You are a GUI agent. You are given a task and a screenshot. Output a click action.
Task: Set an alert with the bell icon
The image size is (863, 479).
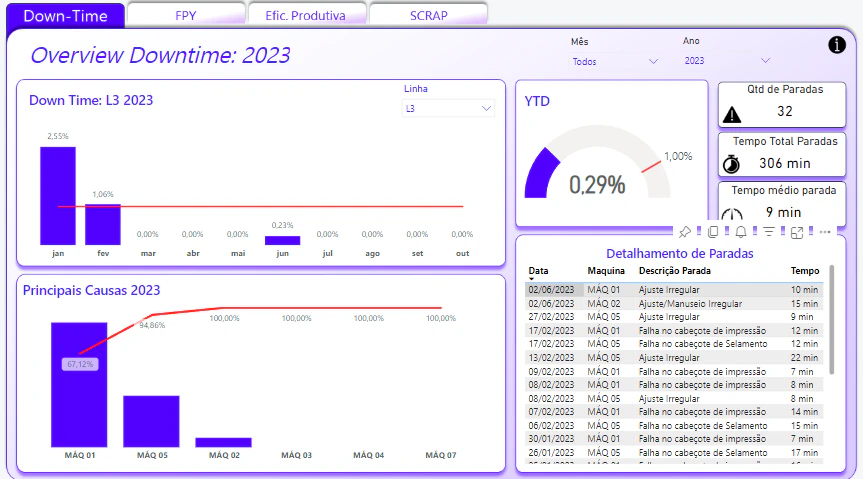(x=741, y=232)
